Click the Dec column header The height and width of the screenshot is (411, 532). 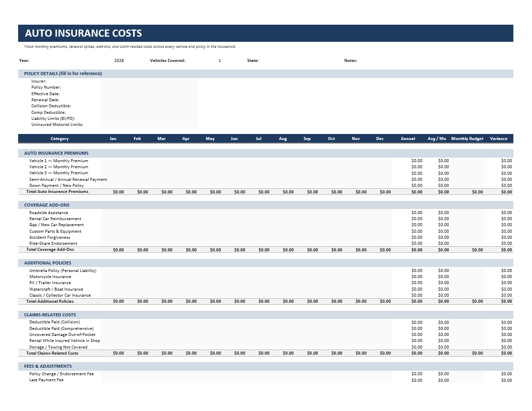pyautogui.click(x=380, y=139)
